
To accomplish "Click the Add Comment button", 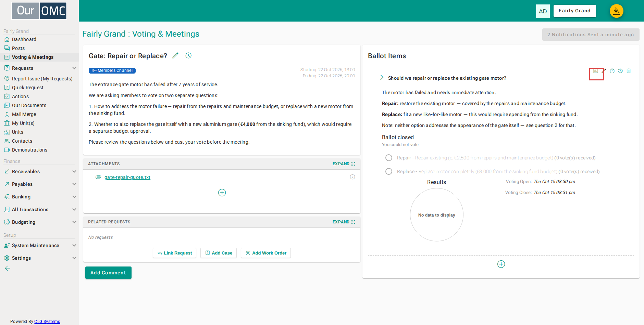I will pyautogui.click(x=108, y=273).
